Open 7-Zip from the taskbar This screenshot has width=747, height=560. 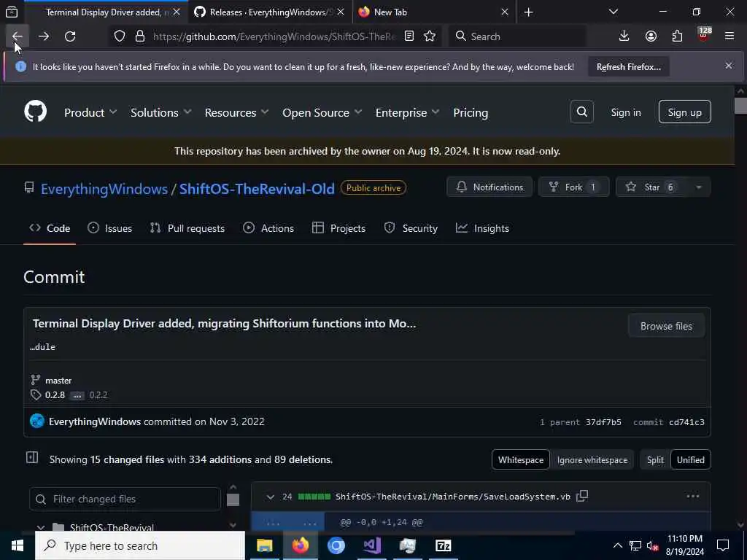point(443,545)
